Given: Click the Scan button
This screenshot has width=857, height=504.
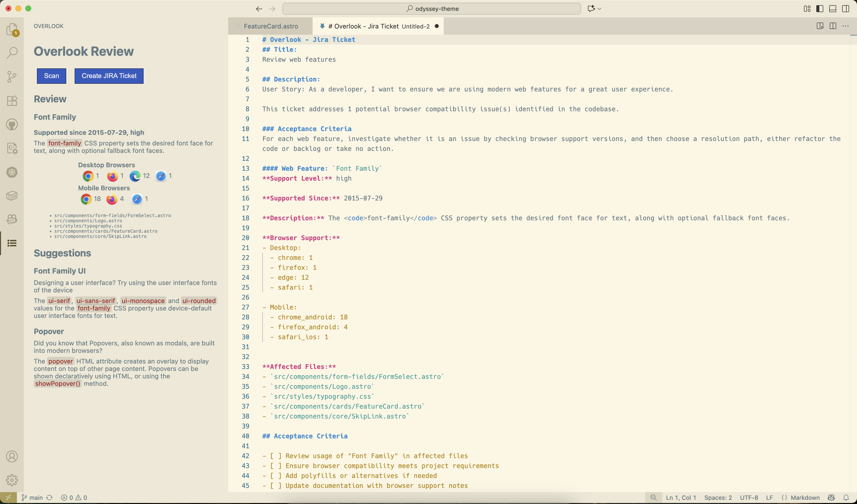Looking at the screenshot, I should pos(51,76).
